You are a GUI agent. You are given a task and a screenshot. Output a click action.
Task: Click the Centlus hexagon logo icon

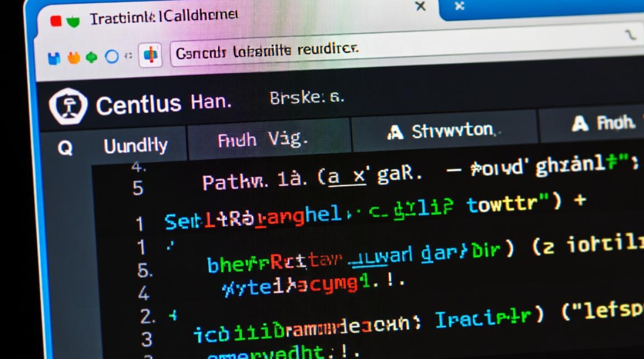click(x=68, y=106)
